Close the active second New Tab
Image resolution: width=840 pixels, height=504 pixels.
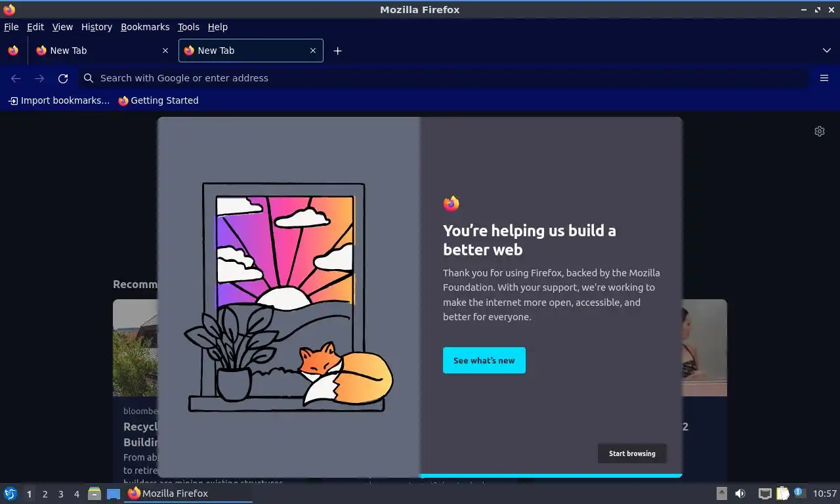(x=313, y=51)
